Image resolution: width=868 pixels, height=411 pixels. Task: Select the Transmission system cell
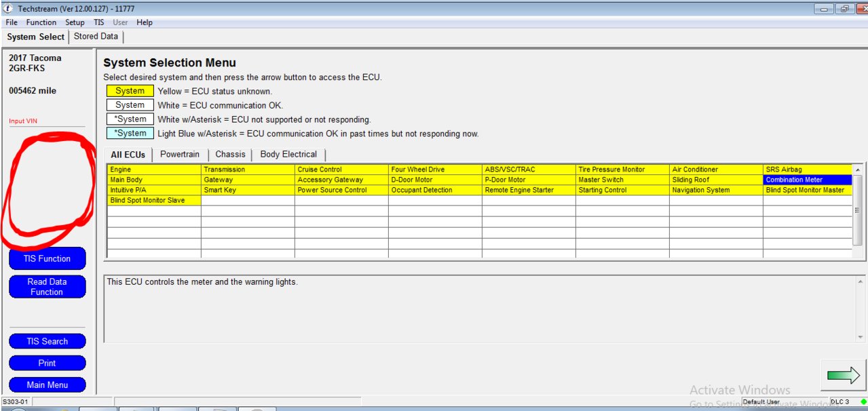click(x=248, y=170)
